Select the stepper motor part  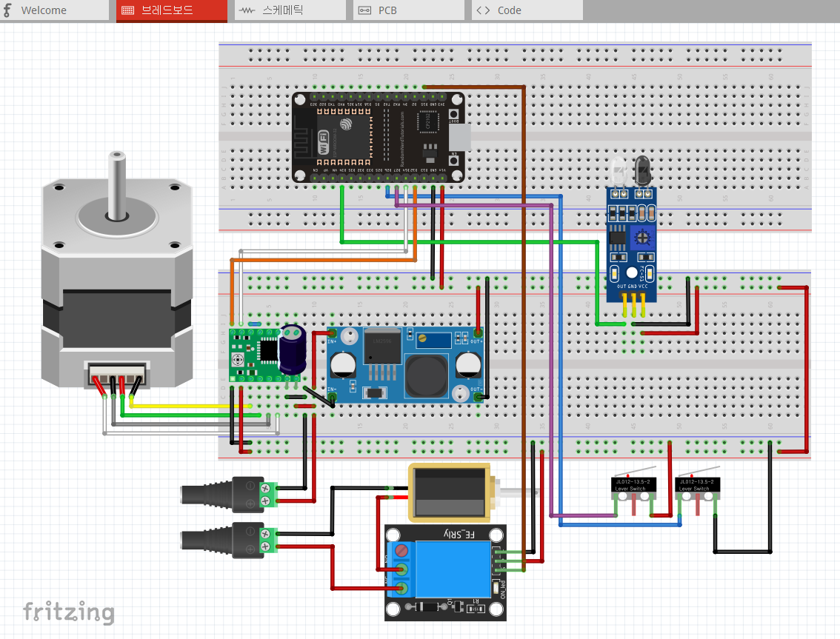[117, 270]
